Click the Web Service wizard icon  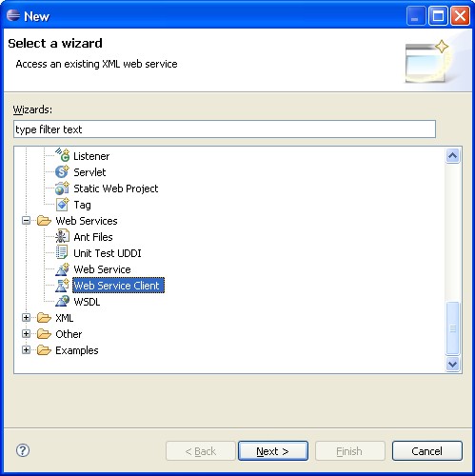(x=62, y=269)
